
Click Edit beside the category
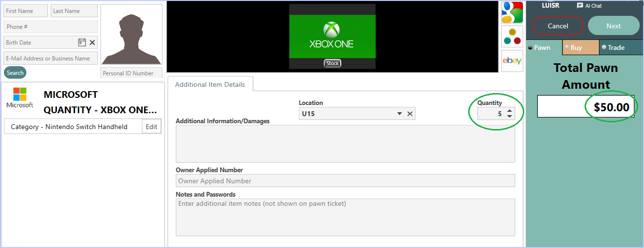(151, 127)
